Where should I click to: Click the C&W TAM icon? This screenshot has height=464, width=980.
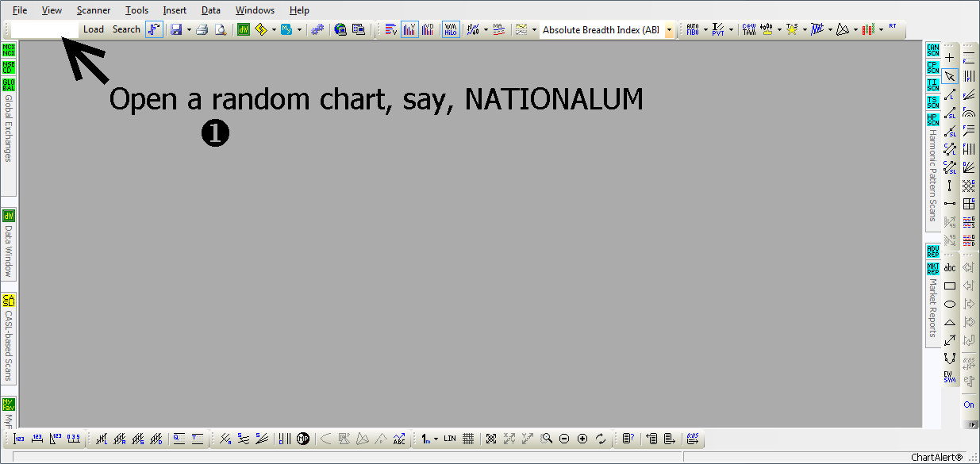pyautogui.click(x=749, y=29)
